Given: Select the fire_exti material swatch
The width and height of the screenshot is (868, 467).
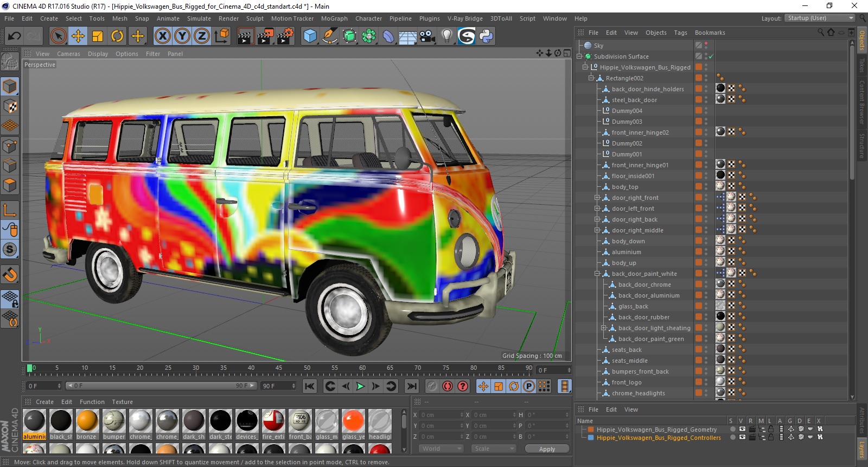Looking at the screenshot, I should pos(273,425).
